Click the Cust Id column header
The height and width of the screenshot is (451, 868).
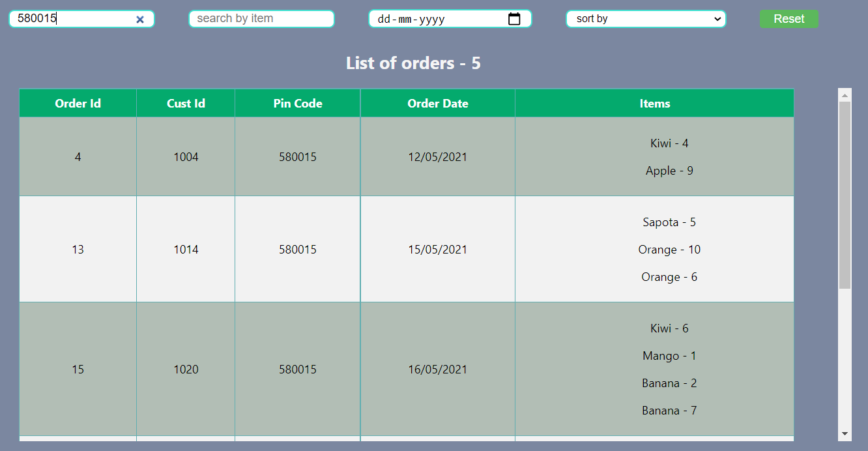coord(186,103)
